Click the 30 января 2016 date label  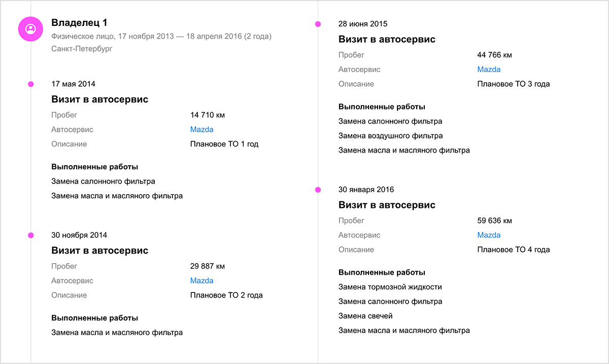point(366,190)
